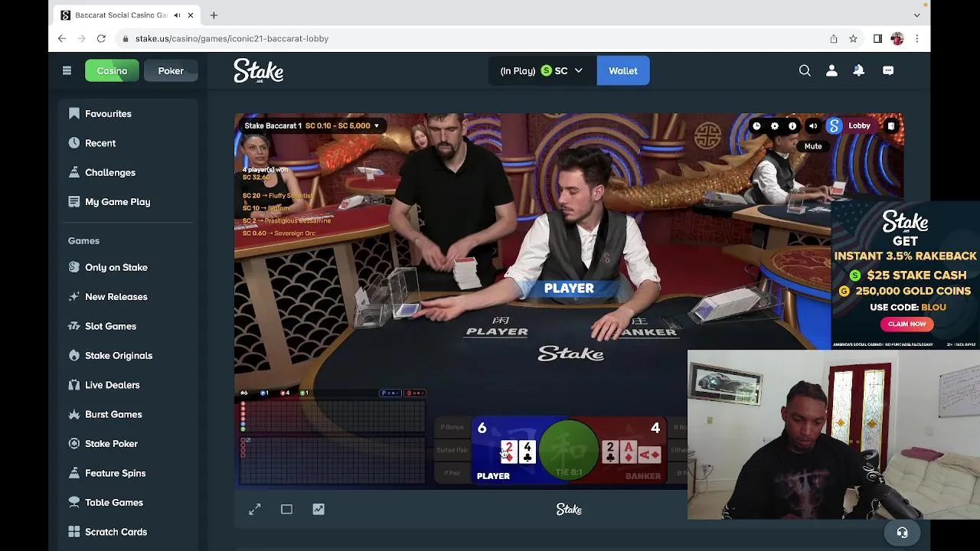This screenshot has width=980, height=551.
Task: Bookmark this page with star icon
Action: click(x=853, y=38)
